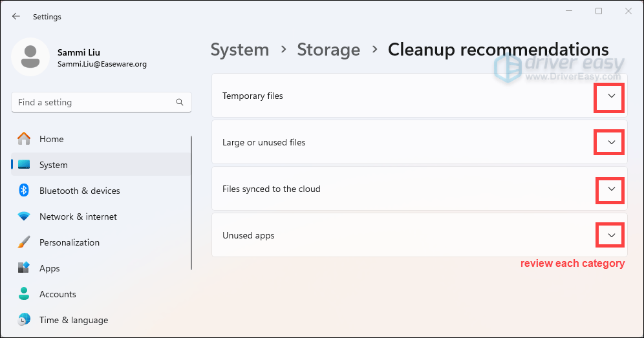This screenshot has height=338, width=644.
Task: Click the Time & language clock icon
Action: pyautogui.click(x=24, y=320)
